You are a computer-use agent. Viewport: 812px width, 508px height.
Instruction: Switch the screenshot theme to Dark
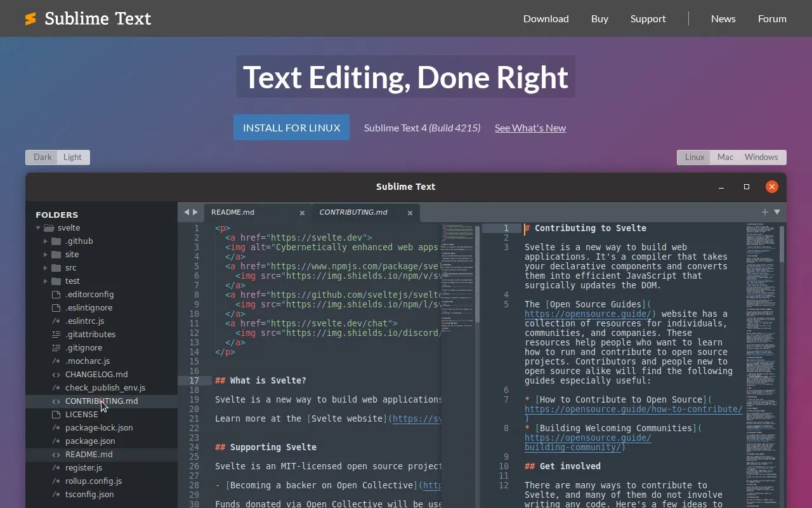point(43,157)
